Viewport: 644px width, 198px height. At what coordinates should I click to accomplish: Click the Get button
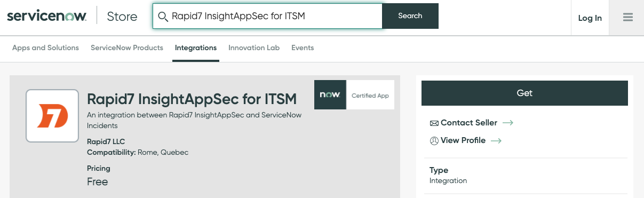524,93
